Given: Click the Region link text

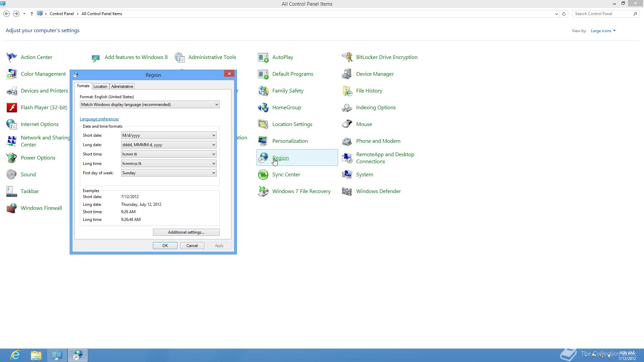Looking at the screenshot, I should tap(280, 158).
